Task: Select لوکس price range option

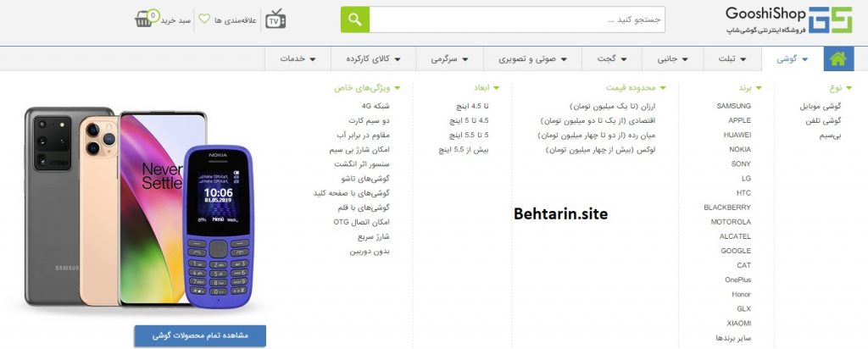Action: [x=601, y=149]
